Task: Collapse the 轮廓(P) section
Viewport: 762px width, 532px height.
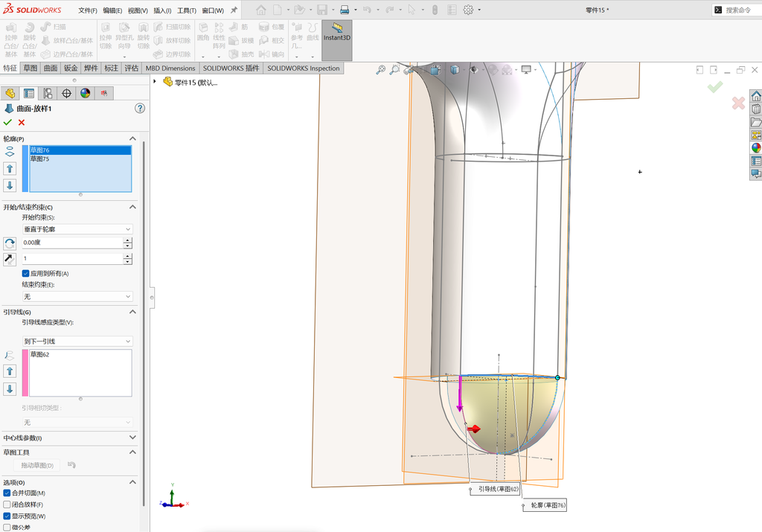Action: point(132,139)
